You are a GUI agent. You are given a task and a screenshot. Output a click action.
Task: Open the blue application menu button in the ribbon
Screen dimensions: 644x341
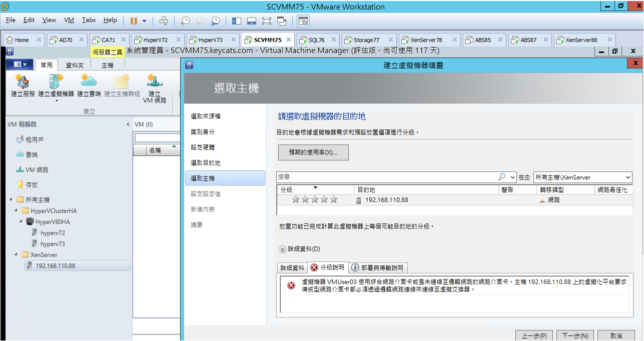pyautogui.click(x=21, y=64)
